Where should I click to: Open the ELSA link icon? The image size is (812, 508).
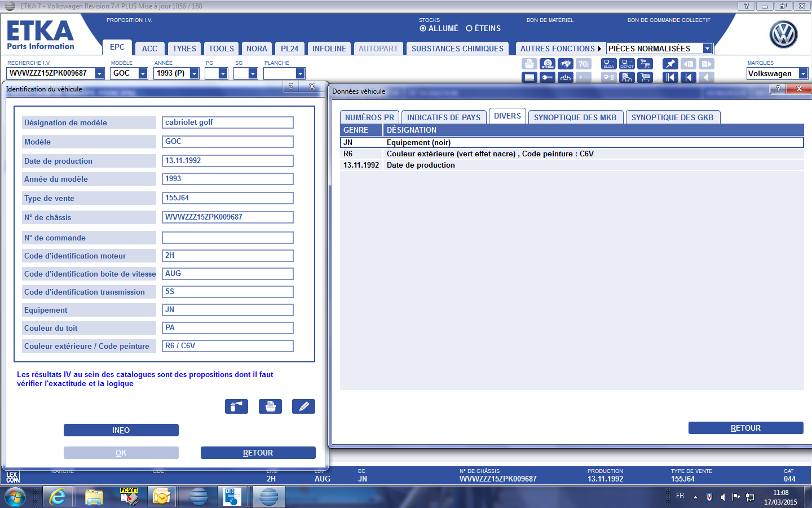[x=609, y=64]
